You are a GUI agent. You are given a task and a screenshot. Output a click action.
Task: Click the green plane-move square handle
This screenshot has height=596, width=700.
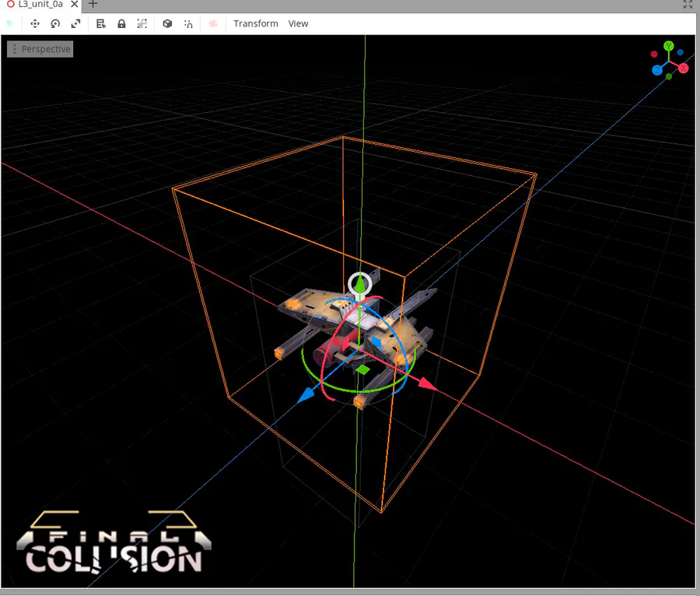click(x=363, y=370)
